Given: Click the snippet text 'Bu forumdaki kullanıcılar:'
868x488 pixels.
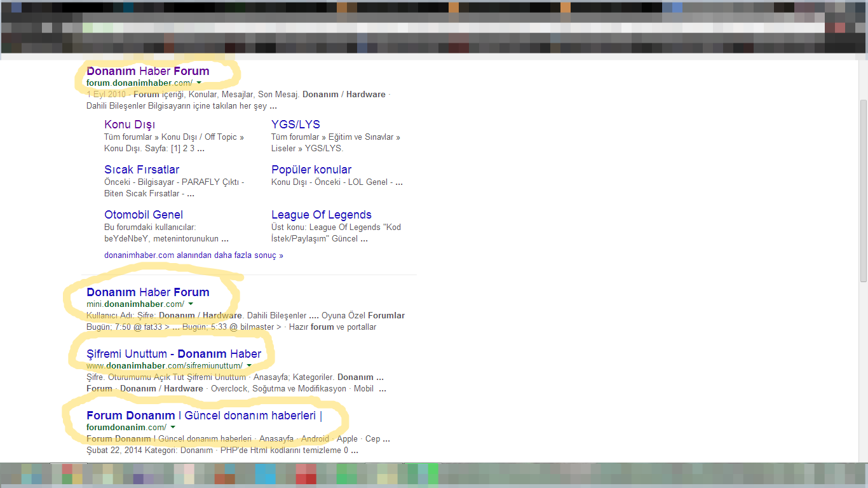Looking at the screenshot, I should pos(150,227).
